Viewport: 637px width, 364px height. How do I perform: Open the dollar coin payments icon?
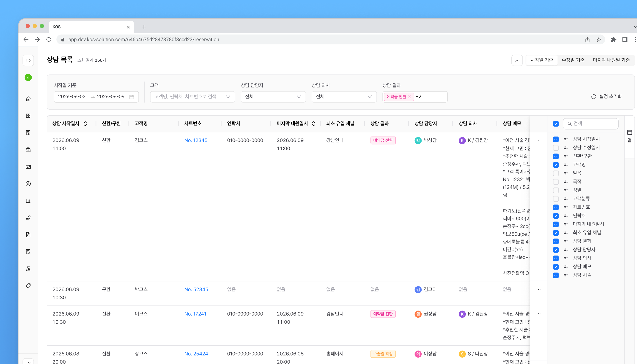(28, 184)
